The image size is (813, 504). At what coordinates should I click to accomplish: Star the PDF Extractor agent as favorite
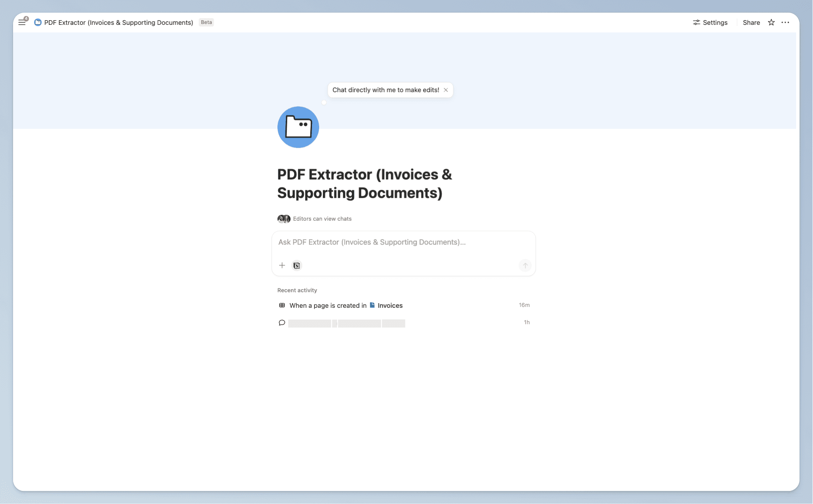(x=771, y=22)
